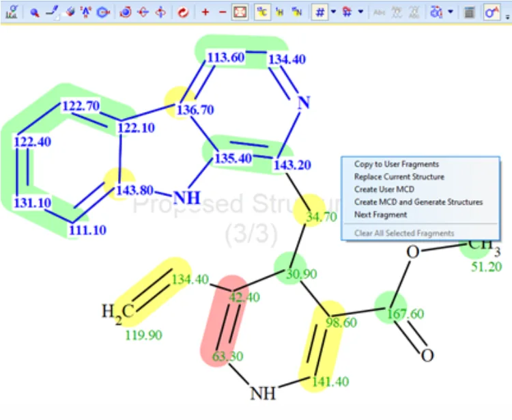
Task: Choose the draw bond pencil tool
Action: 53,12
